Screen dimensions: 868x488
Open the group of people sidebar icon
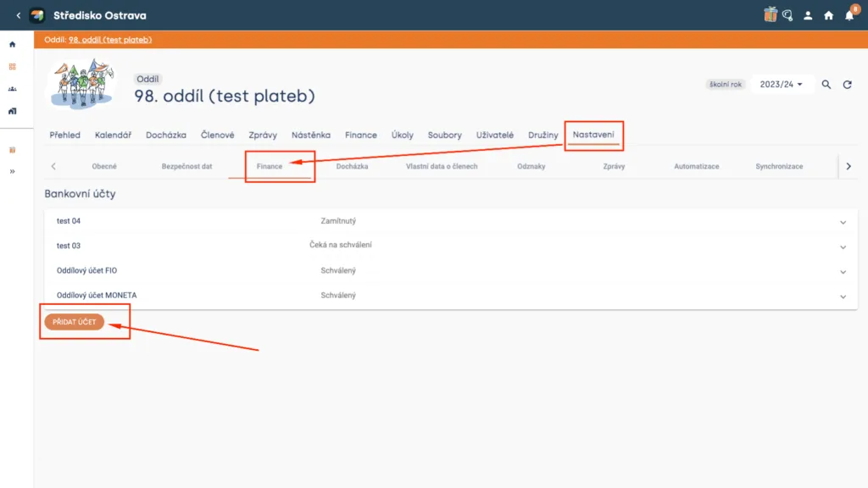point(12,88)
